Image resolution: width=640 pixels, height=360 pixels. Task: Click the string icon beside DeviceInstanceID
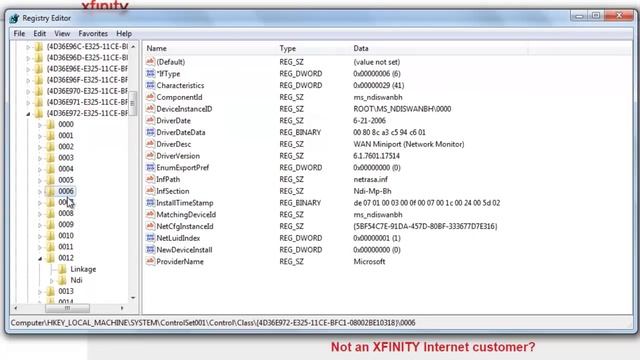click(151, 109)
